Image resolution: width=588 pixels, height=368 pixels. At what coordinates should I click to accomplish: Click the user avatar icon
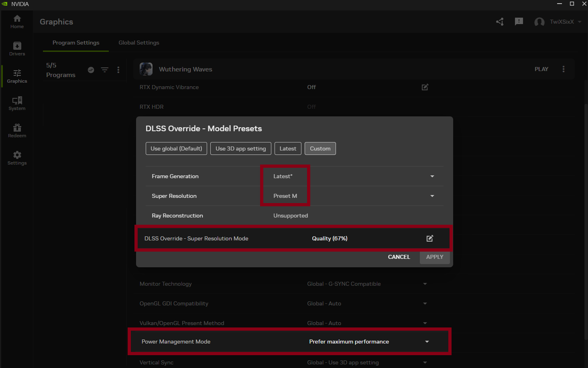tap(539, 22)
